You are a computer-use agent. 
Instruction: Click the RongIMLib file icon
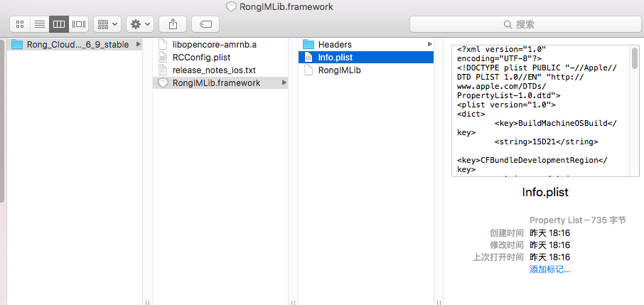pos(308,70)
